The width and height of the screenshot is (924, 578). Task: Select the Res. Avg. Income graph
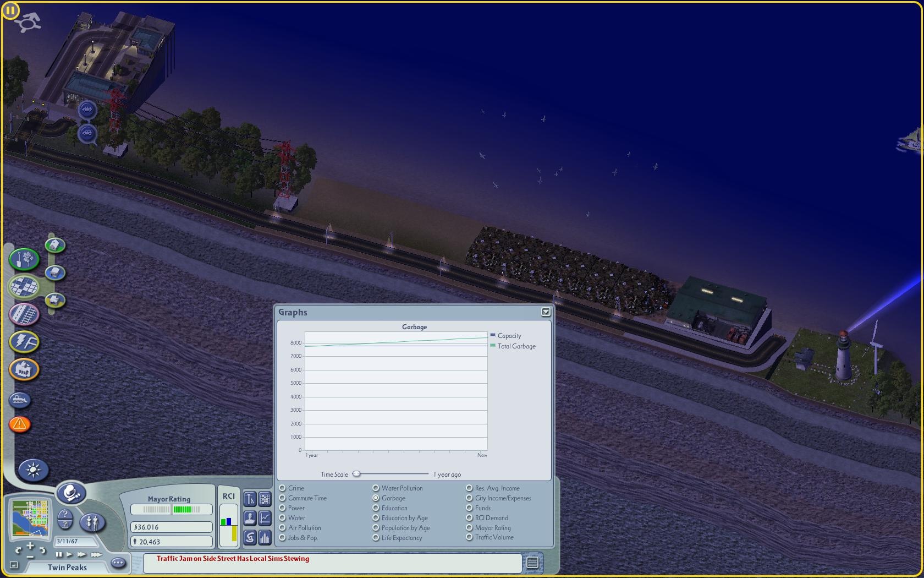click(x=469, y=488)
